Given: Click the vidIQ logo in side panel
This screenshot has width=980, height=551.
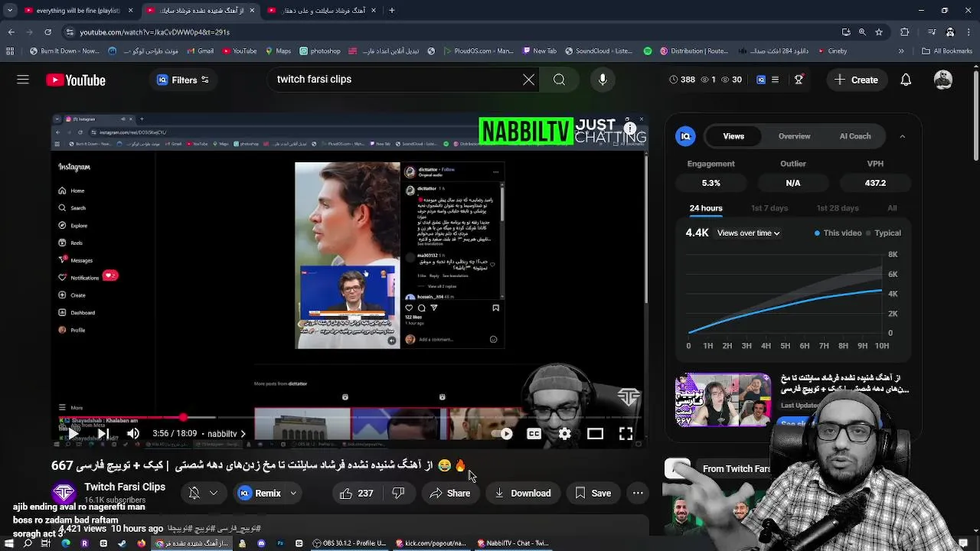Looking at the screenshot, I should click(x=685, y=136).
